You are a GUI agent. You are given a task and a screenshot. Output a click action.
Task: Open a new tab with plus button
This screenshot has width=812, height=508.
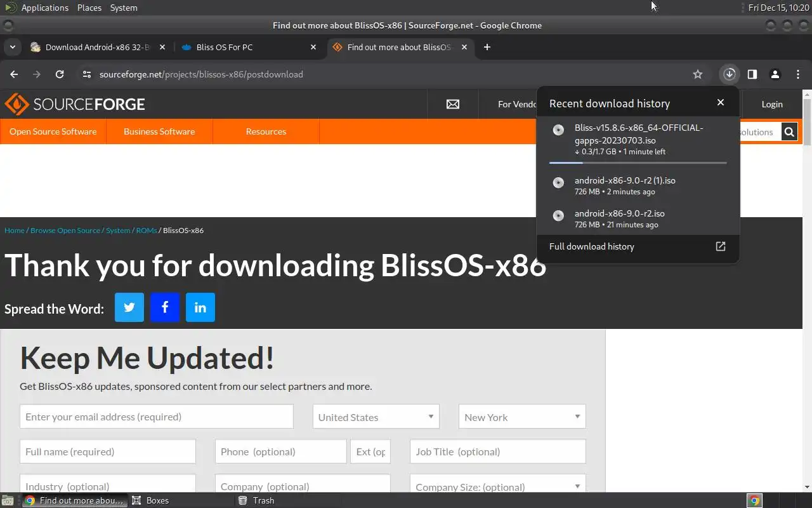487,47
